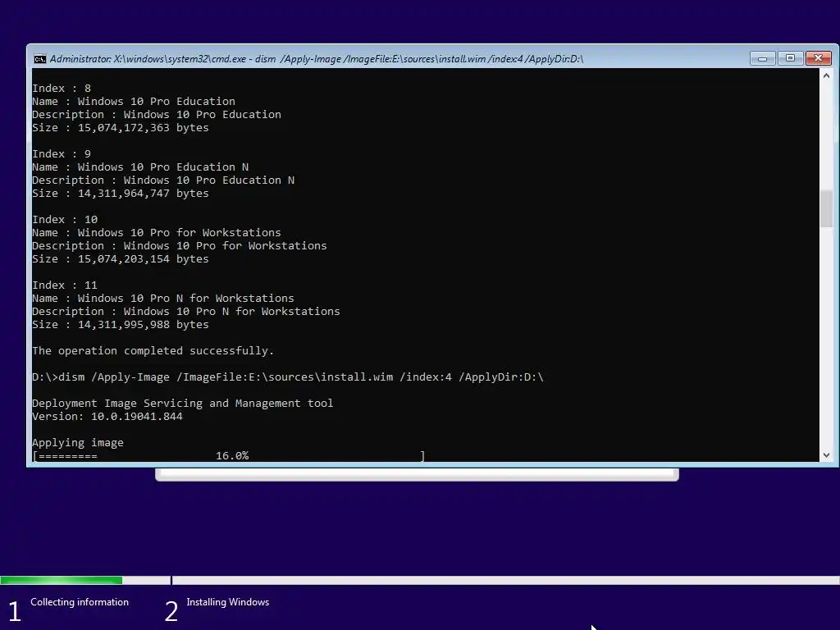Screen dimensions: 840x630
Task: Click 'Size : 15,074,172,363 bytes' line
Action: (121, 127)
